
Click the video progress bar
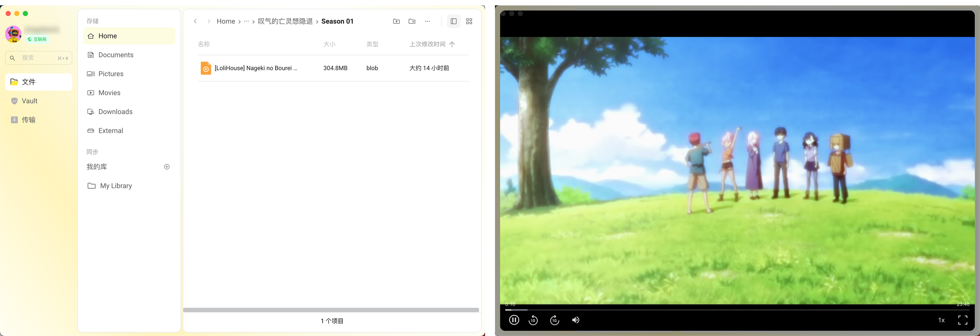point(734,310)
